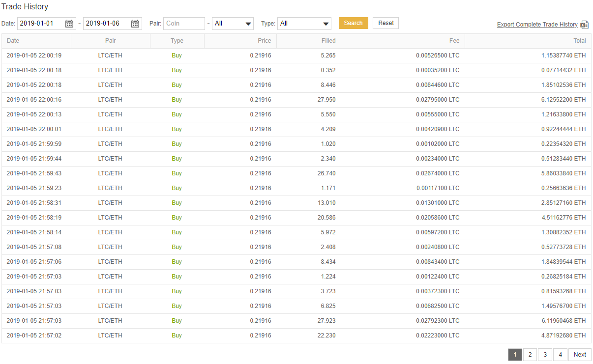Select total 5.86033840 ETH

point(563,173)
